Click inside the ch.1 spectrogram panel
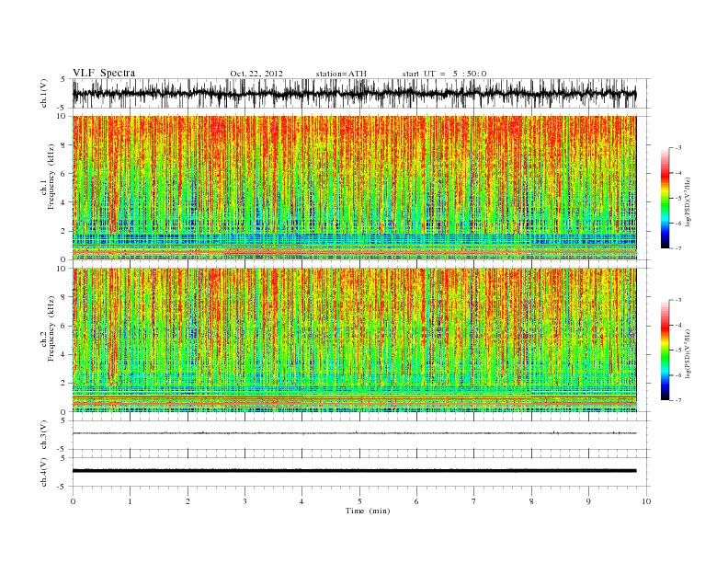 354,188
